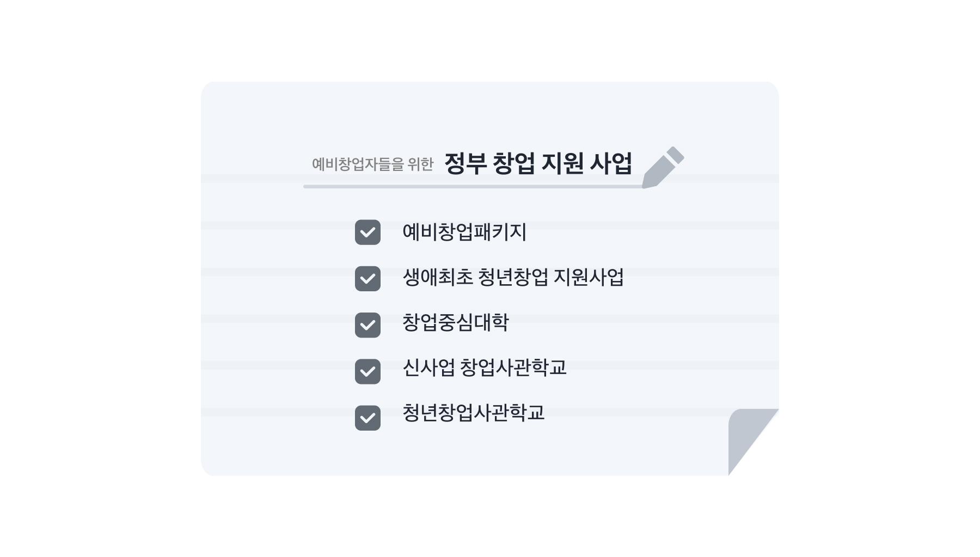
Task: Uncheck the 창업중심대학 checkbox
Action: (367, 325)
